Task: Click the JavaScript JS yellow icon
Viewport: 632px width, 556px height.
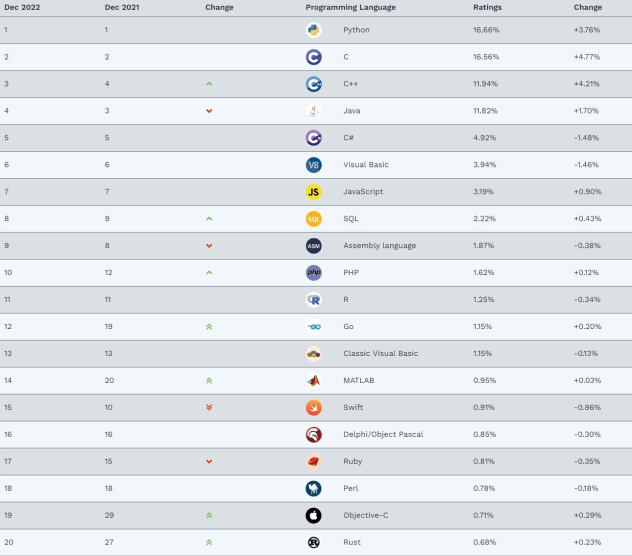Action: [314, 191]
